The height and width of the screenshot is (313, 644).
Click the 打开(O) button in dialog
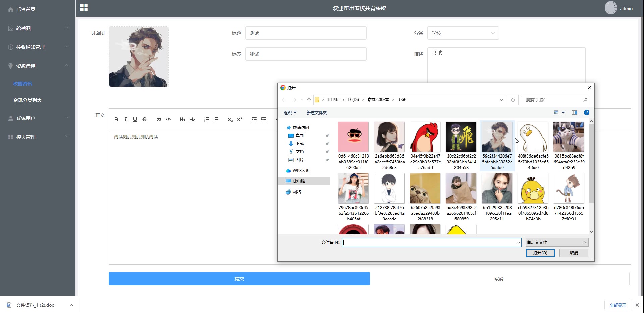(540, 253)
